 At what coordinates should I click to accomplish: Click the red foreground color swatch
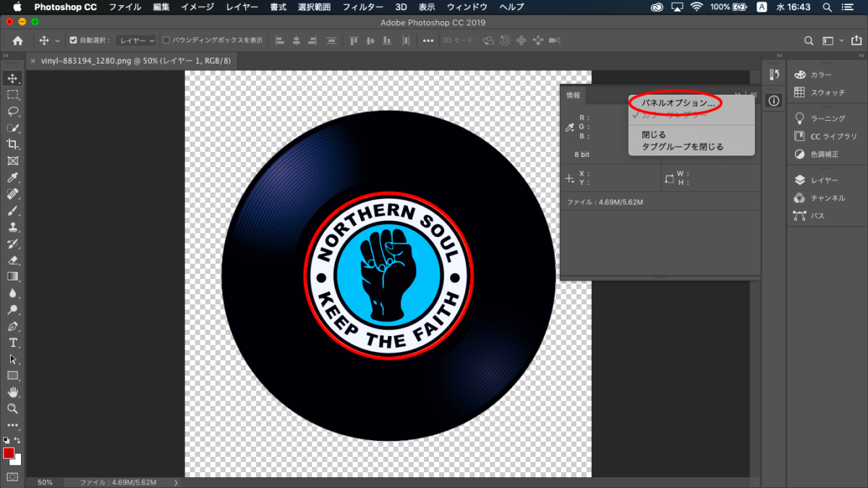[x=8, y=453]
